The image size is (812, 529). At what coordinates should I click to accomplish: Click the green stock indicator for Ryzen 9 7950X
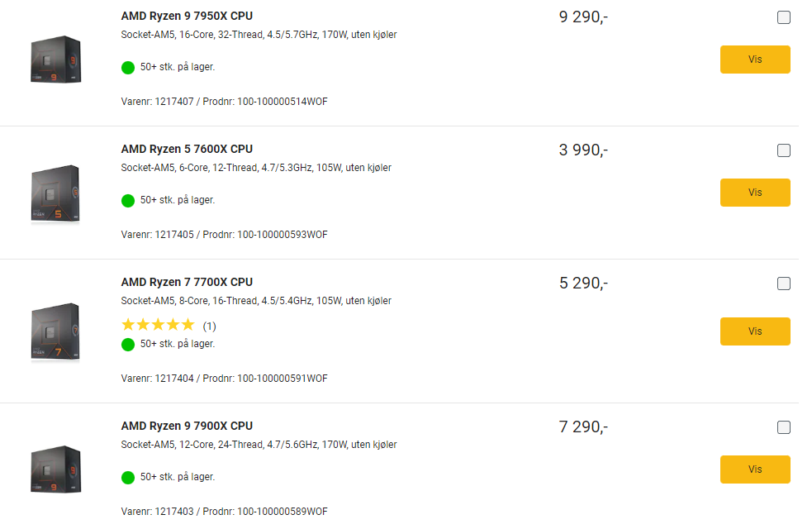(128, 67)
